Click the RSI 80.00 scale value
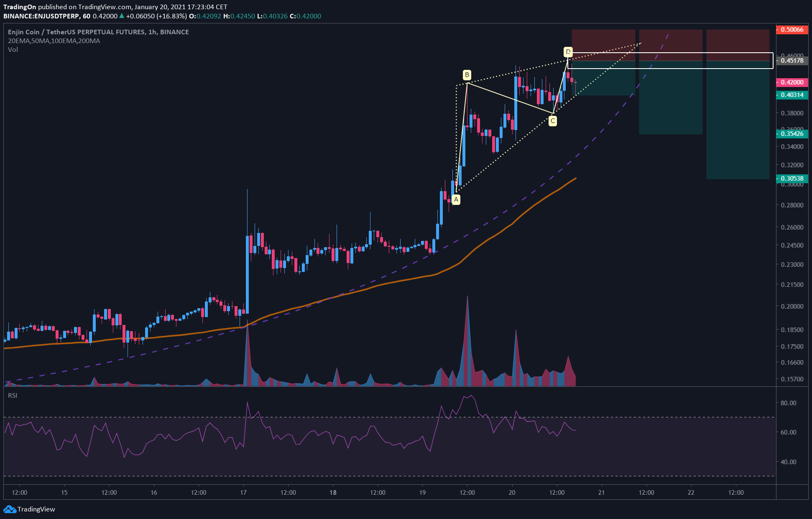812x519 pixels. click(x=788, y=403)
